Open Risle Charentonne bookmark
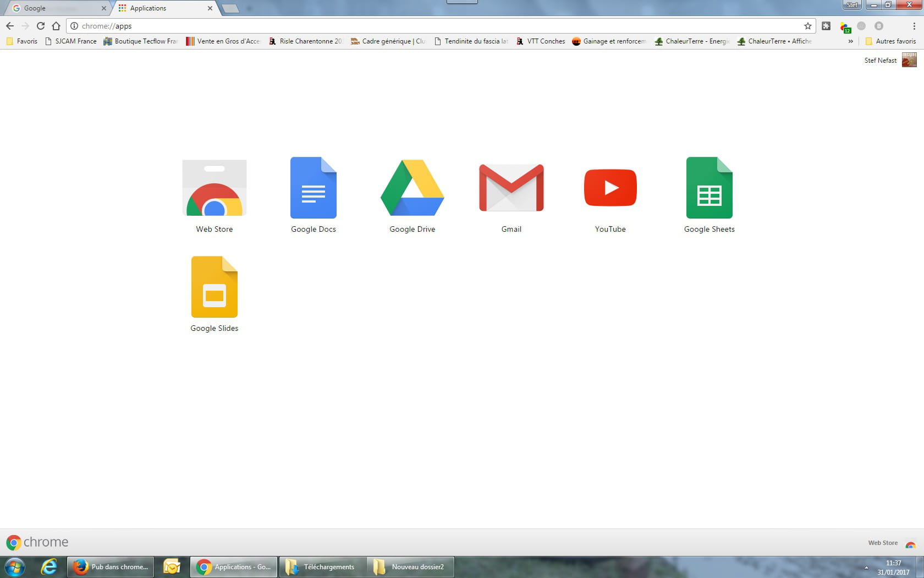Image resolution: width=924 pixels, height=578 pixels. pos(305,41)
